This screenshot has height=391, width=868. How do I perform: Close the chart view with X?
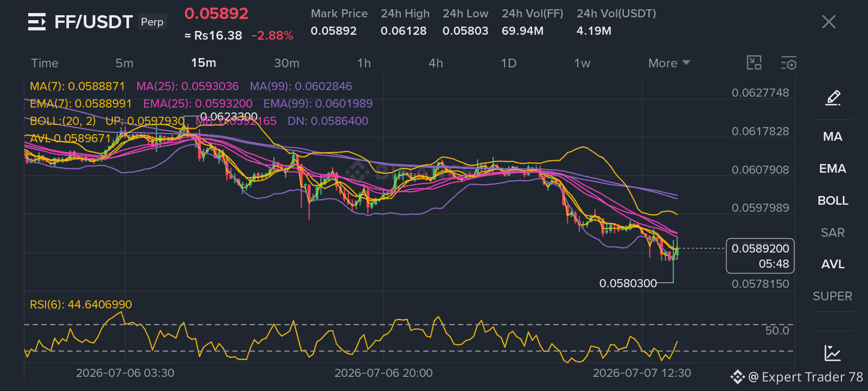coord(828,22)
